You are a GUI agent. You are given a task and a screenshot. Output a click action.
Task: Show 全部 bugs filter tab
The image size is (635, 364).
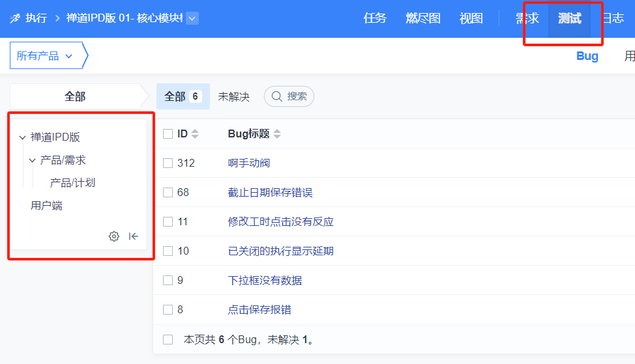pyautogui.click(x=183, y=96)
